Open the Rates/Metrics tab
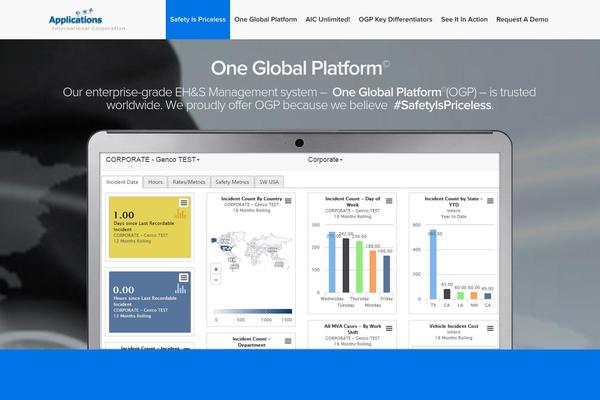 (189, 182)
